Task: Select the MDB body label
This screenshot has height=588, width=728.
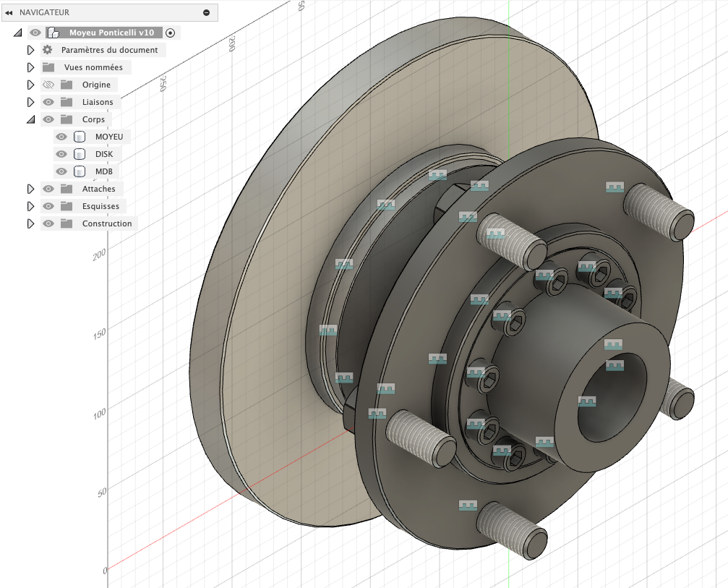Action: [x=103, y=171]
